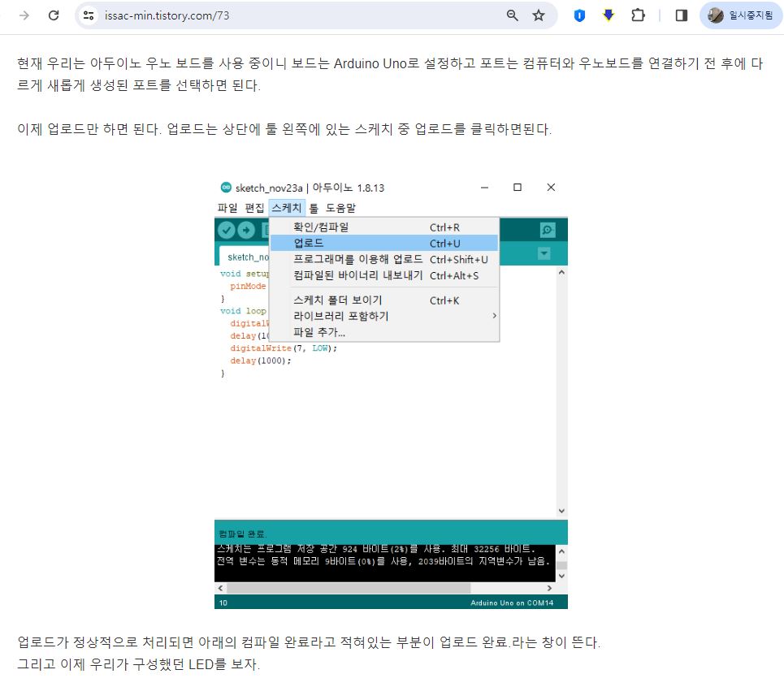The height and width of the screenshot is (687, 784).
Task: Reload the current page
Action: [x=54, y=15]
